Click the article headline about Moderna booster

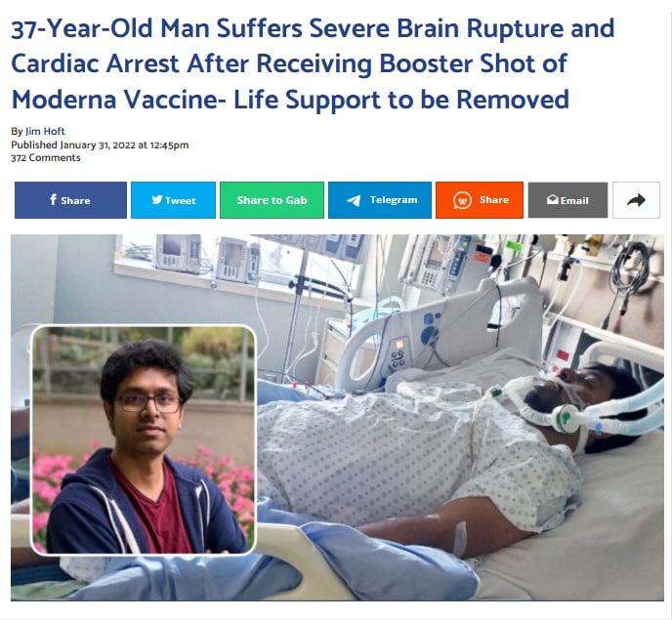tap(313, 63)
